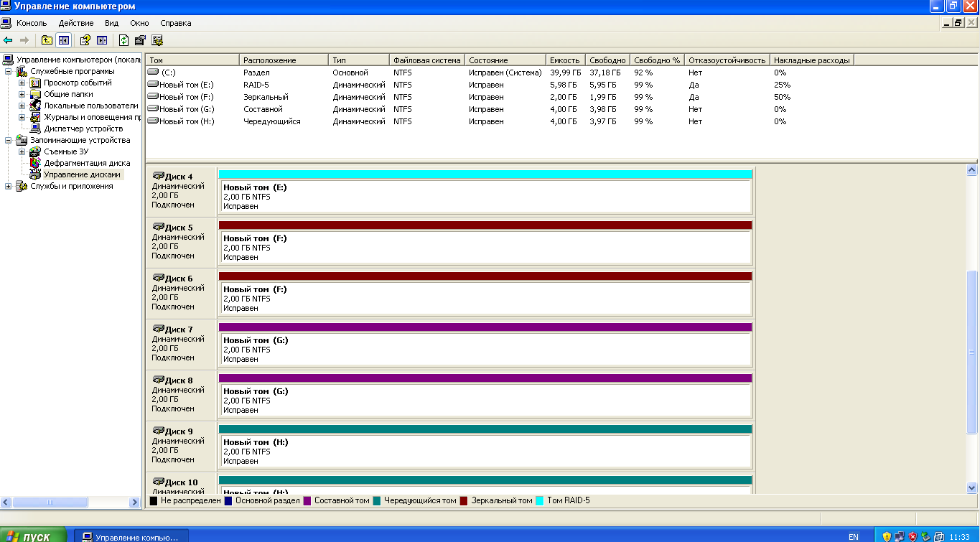This screenshot has width=980, height=542.
Task: Expand the Журналы и оповещения node
Action: [x=22, y=117]
